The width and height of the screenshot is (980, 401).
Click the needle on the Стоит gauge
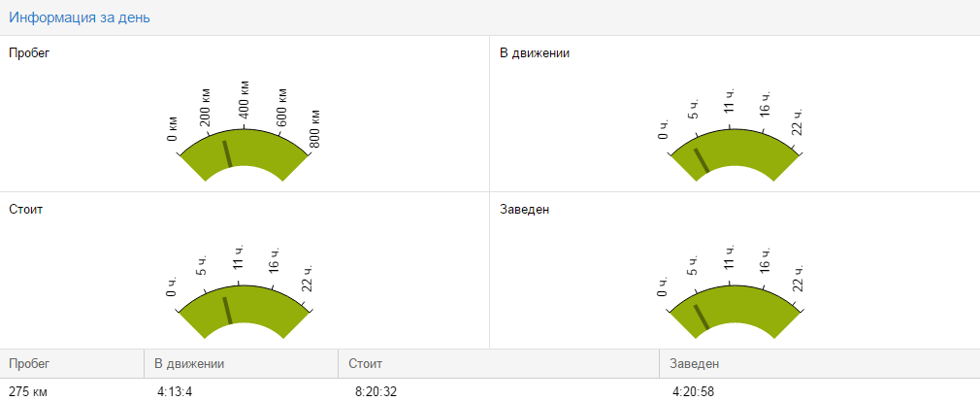coord(227,310)
